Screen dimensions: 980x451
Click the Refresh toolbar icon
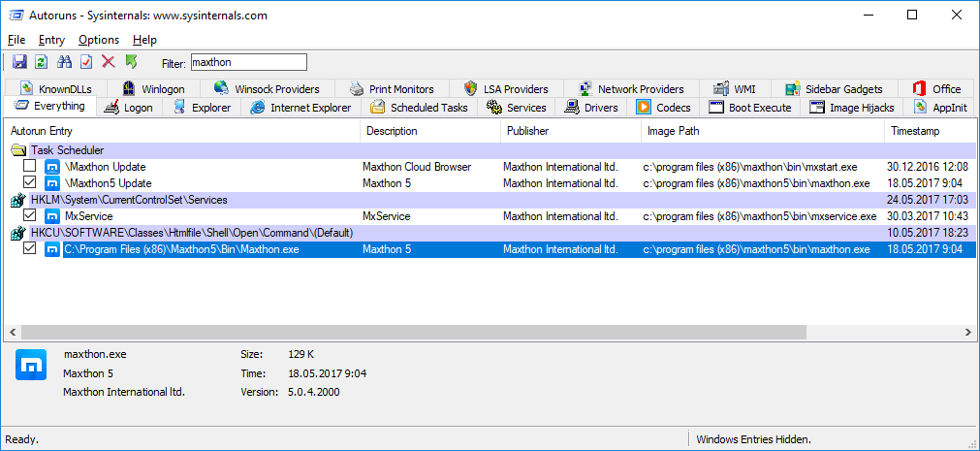(x=41, y=62)
